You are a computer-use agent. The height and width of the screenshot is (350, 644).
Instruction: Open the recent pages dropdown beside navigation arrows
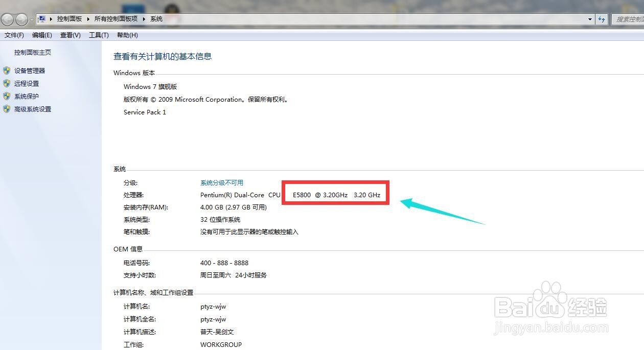(x=33, y=19)
